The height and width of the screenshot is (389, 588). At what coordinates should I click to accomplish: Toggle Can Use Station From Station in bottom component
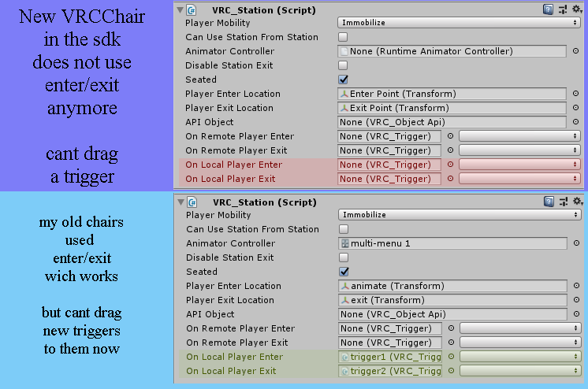click(344, 229)
